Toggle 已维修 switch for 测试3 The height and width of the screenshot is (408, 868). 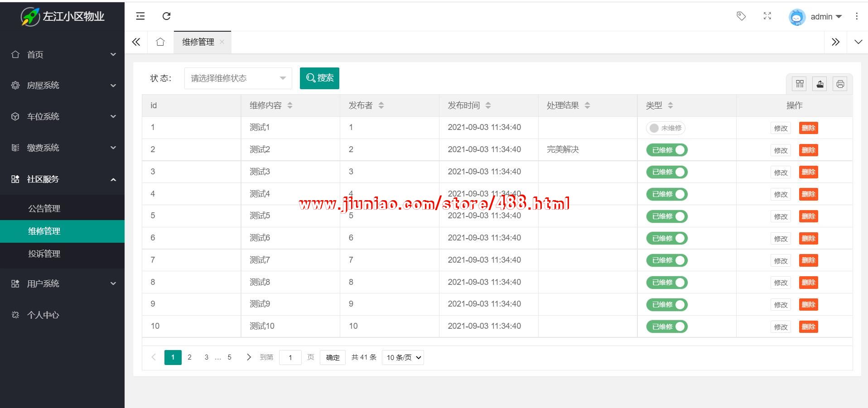point(667,172)
